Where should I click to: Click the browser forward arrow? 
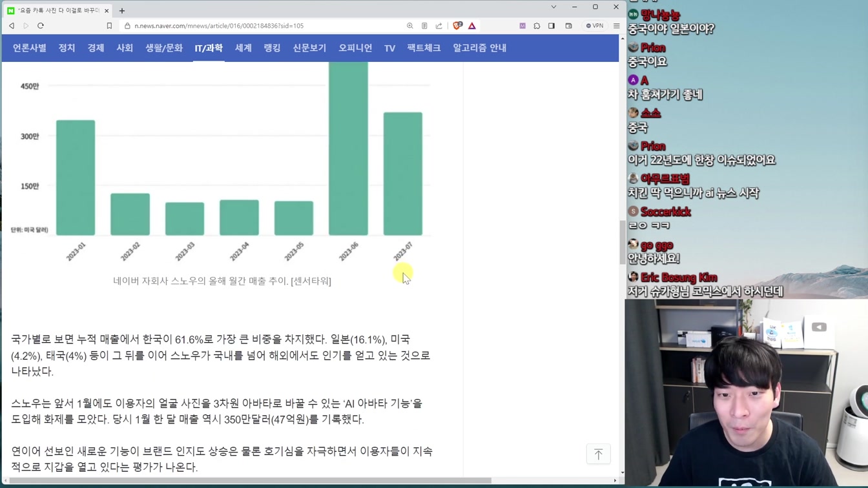[x=26, y=26]
